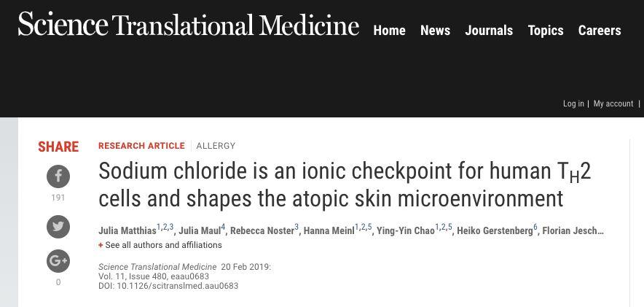Select author Heiko Gerstenberg
Image resolution: width=644 pixels, height=307 pixels.
coord(495,231)
